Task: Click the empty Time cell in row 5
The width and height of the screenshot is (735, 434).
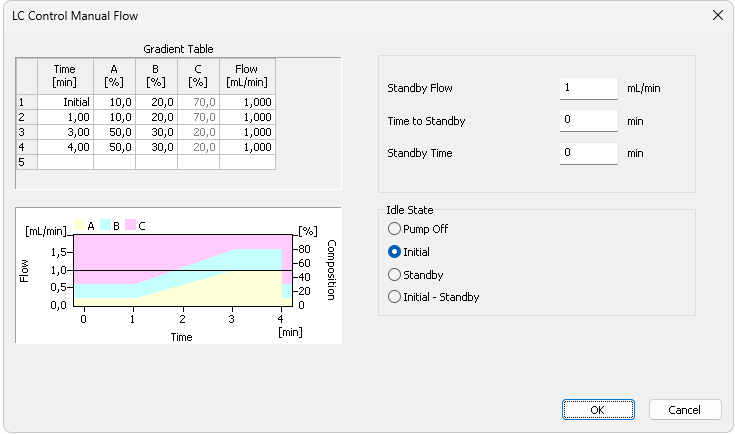Action: (66, 162)
